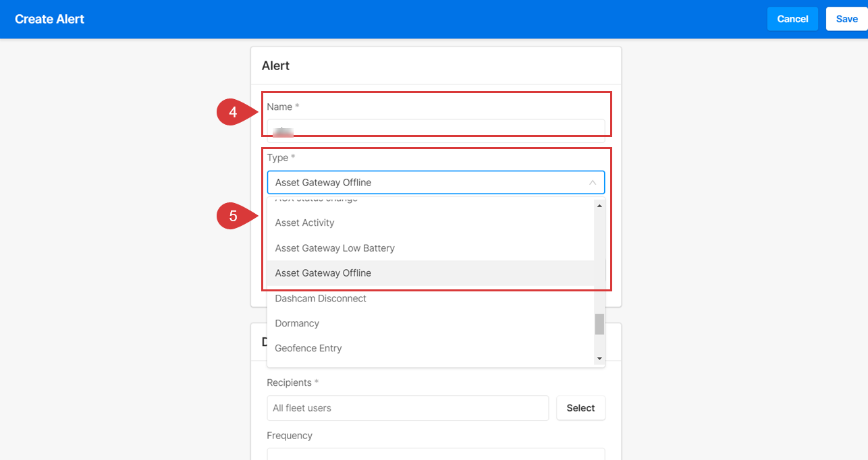Select Asset Activity option
The image size is (868, 460).
(x=431, y=223)
